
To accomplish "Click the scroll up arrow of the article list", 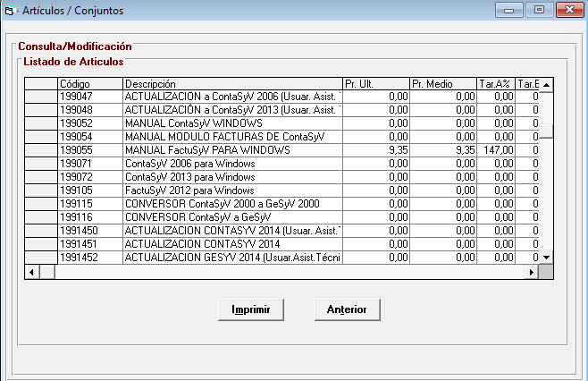I will tap(546, 85).
